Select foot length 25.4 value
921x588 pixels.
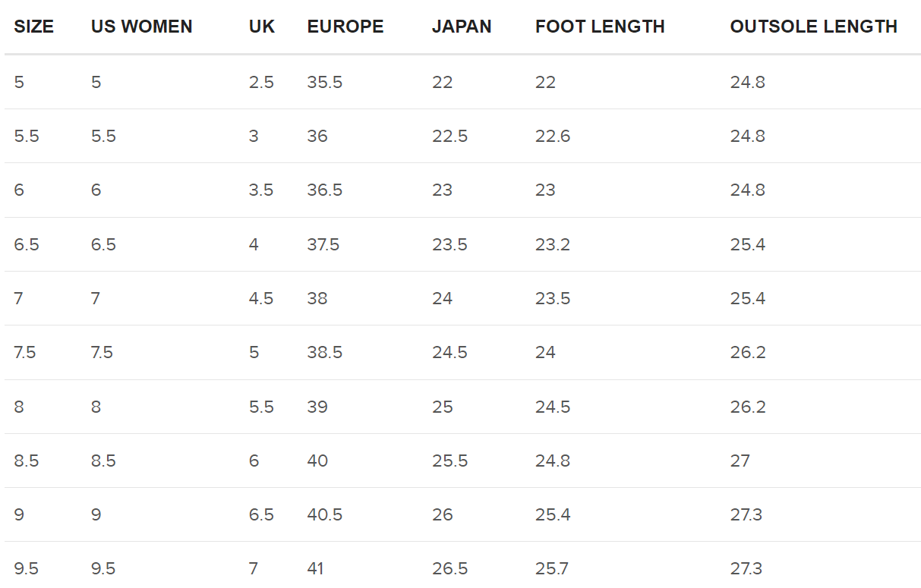(553, 514)
